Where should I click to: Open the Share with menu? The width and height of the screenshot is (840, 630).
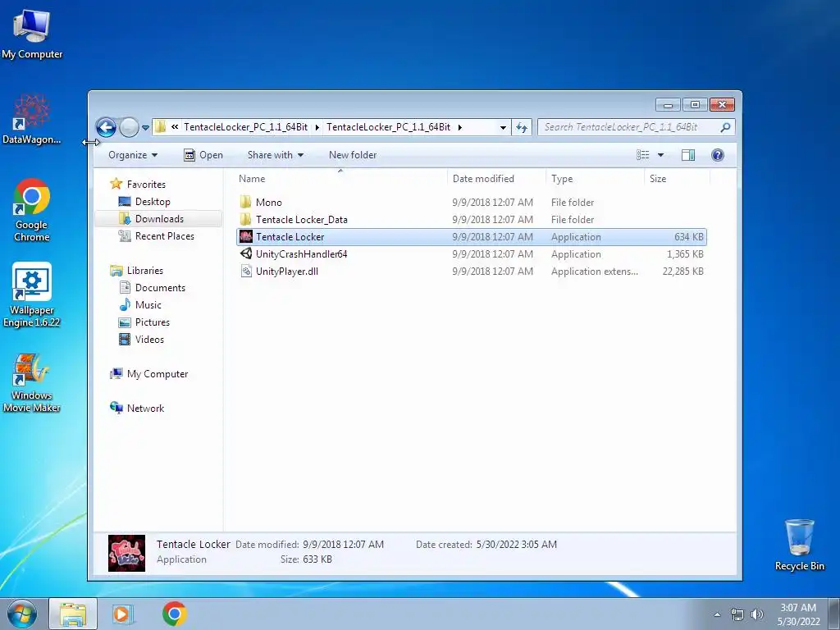point(276,155)
